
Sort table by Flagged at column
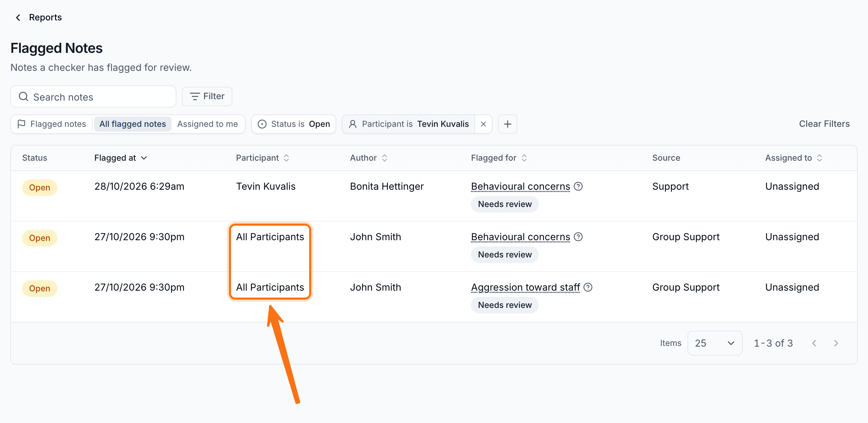(121, 158)
